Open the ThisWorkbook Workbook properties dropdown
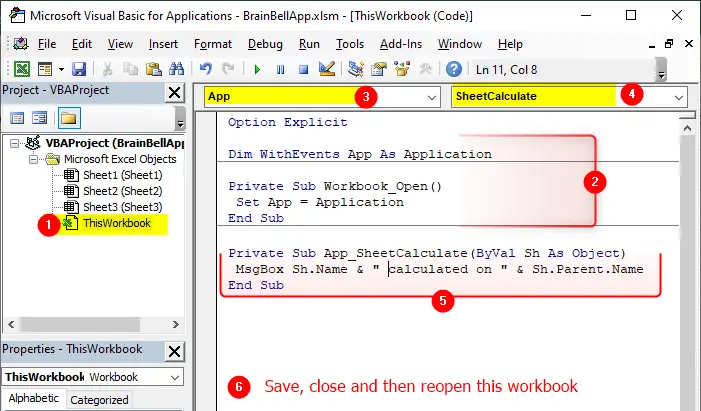The width and height of the screenshot is (701, 411). 175,377
